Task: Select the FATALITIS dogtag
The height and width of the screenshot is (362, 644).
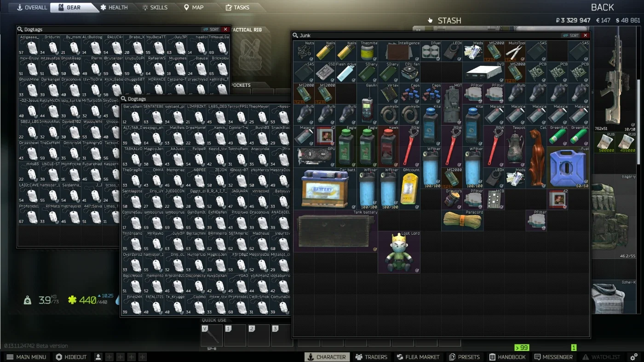Action: coord(154,305)
